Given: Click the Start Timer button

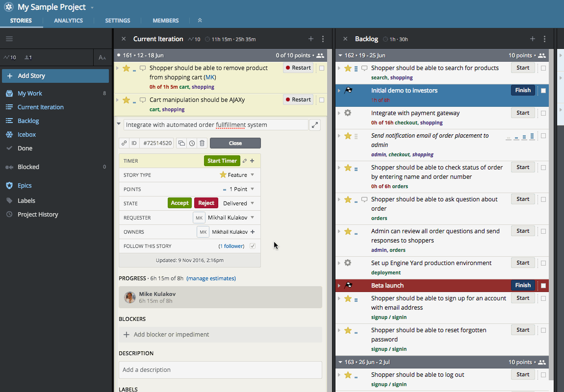Looking at the screenshot, I should [x=222, y=161].
